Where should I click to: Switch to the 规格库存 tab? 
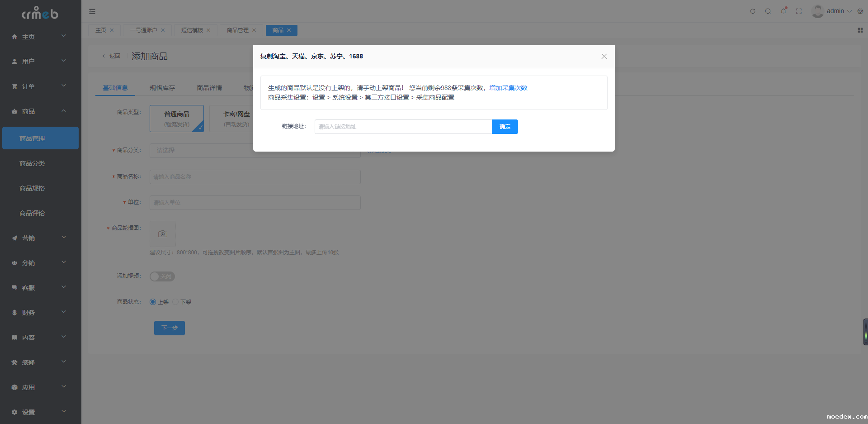(x=162, y=88)
